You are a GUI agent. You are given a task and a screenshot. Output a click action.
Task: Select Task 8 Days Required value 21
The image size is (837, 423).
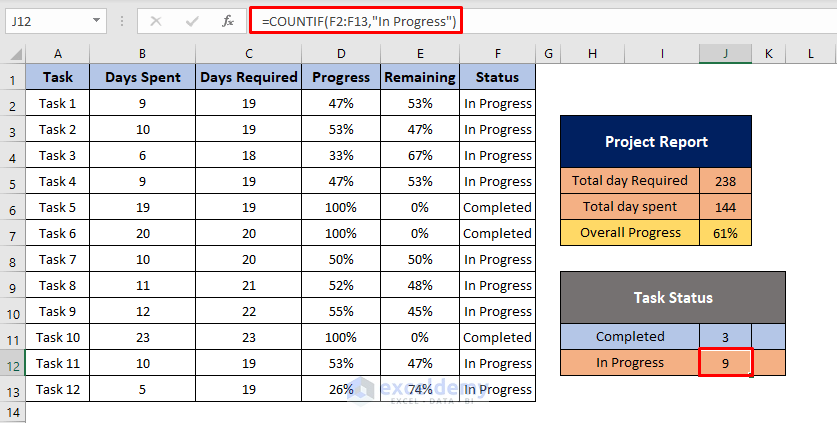click(249, 285)
